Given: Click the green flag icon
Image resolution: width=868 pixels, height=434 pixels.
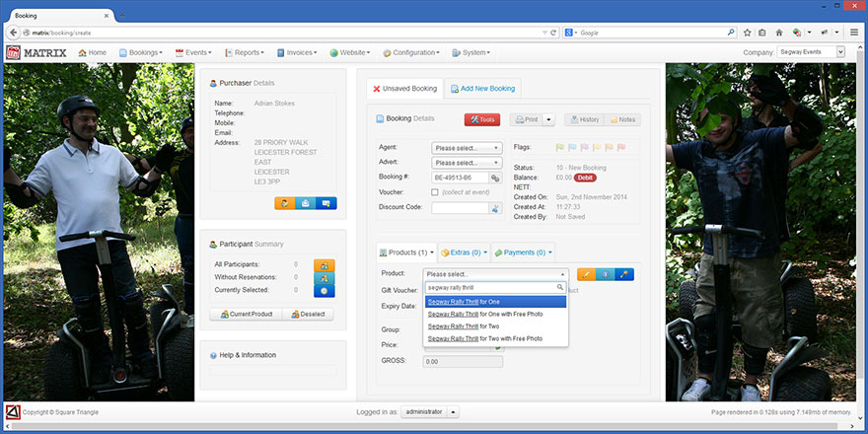Looking at the screenshot, I should pyautogui.click(x=559, y=147).
